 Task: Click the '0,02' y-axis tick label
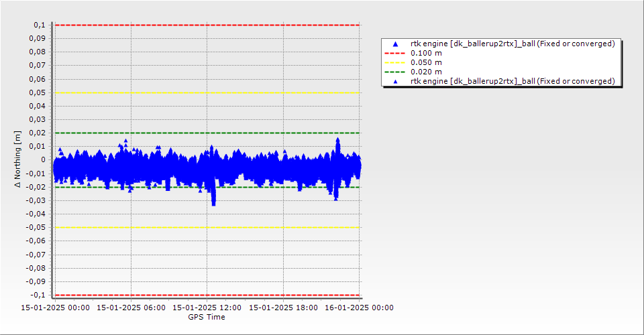(x=38, y=133)
